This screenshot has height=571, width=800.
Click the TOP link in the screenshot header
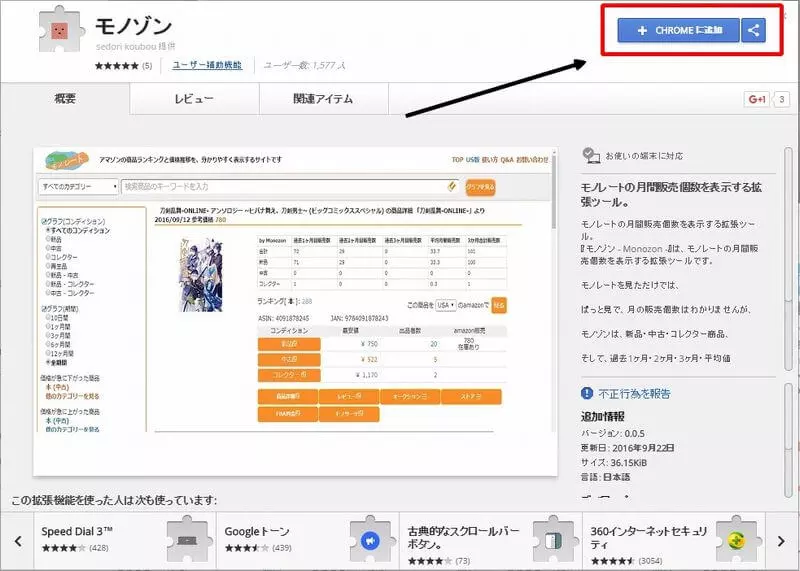457,160
